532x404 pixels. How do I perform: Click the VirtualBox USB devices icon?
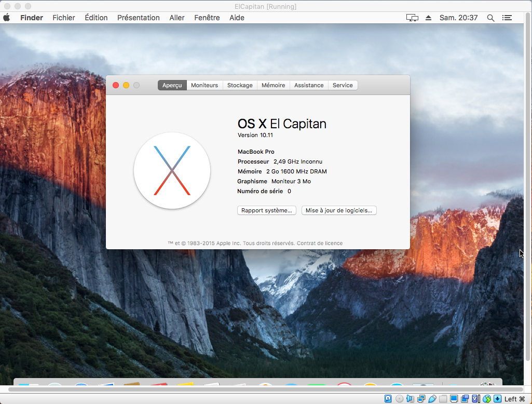click(x=432, y=399)
